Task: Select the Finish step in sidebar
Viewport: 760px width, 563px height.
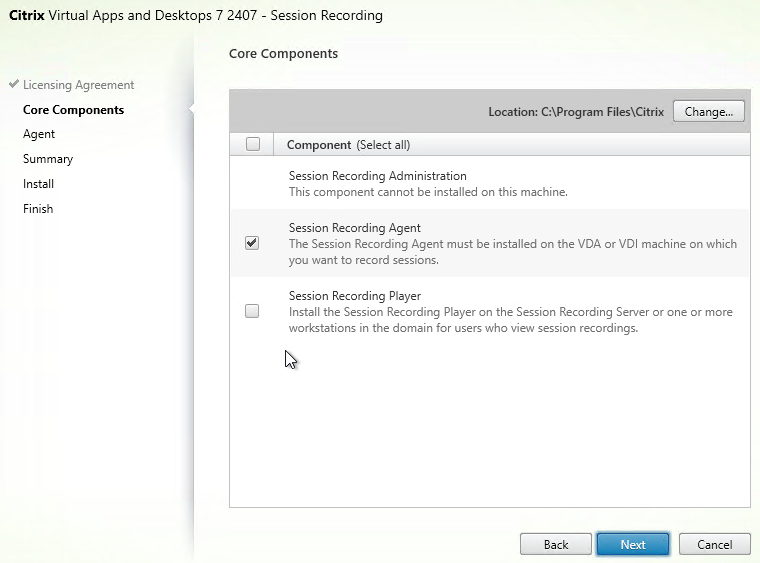Action: 38,209
